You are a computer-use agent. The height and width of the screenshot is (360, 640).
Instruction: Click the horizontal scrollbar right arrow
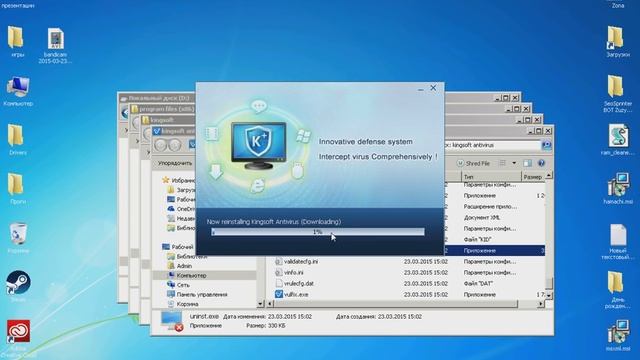click(541, 304)
